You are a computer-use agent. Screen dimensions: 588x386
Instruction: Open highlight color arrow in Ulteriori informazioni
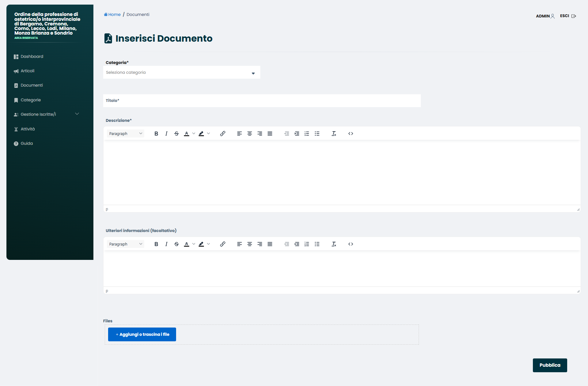point(209,244)
